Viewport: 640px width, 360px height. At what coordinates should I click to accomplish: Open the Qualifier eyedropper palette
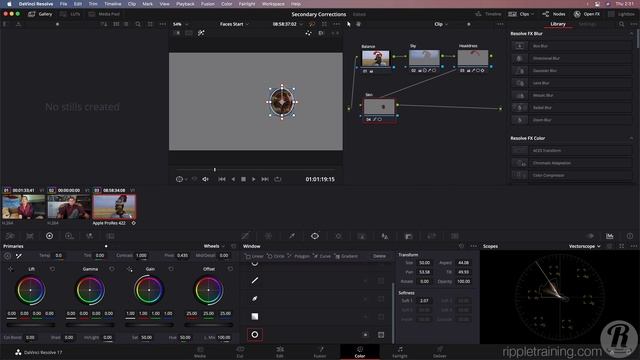pos(291,236)
